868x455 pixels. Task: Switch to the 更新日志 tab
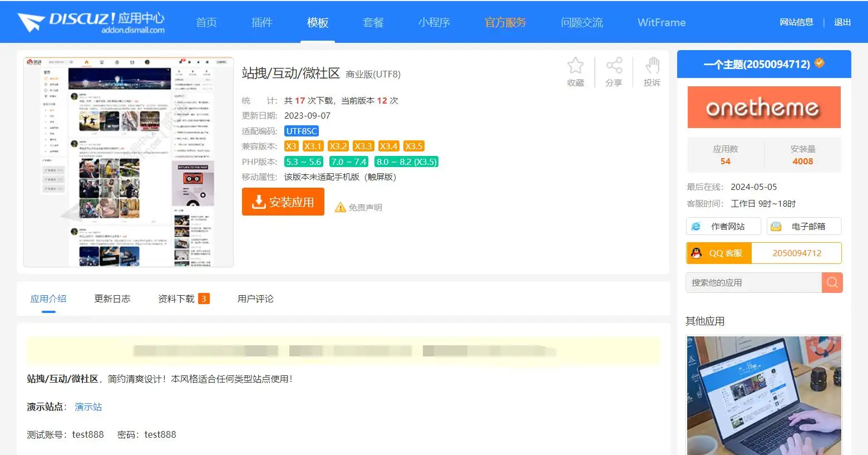tap(112, 299)
